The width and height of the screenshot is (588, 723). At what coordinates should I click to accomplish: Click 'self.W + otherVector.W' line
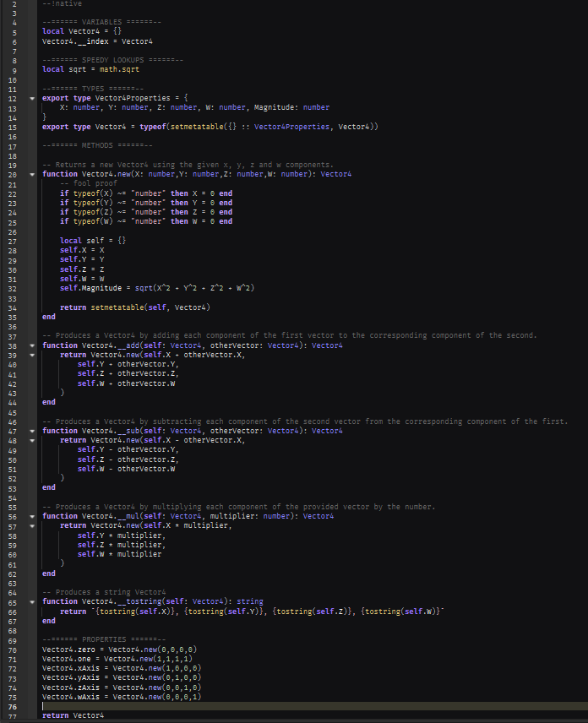click(127, 383)
